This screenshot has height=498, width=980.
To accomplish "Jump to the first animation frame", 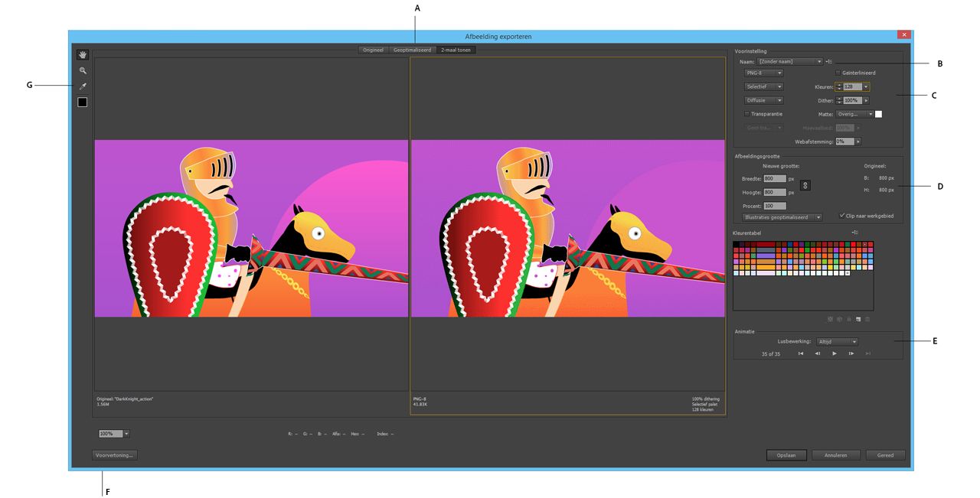I will (801, 353).
